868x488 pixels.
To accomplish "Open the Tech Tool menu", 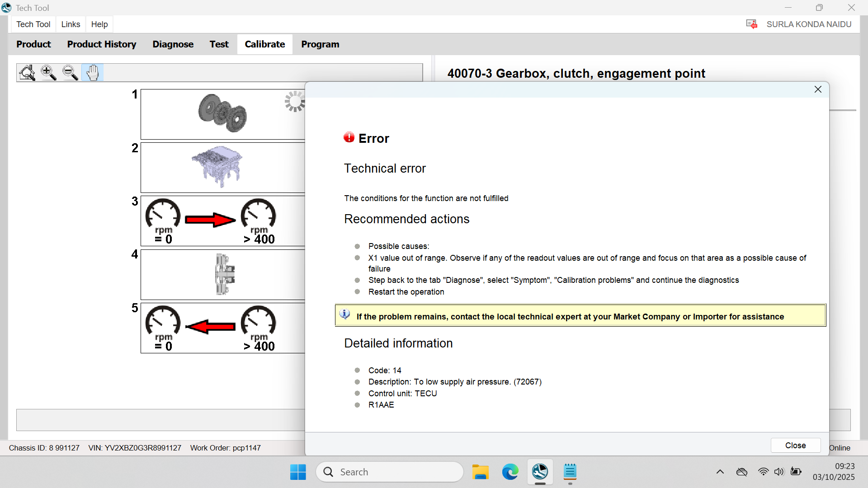I will coord(33,24).
